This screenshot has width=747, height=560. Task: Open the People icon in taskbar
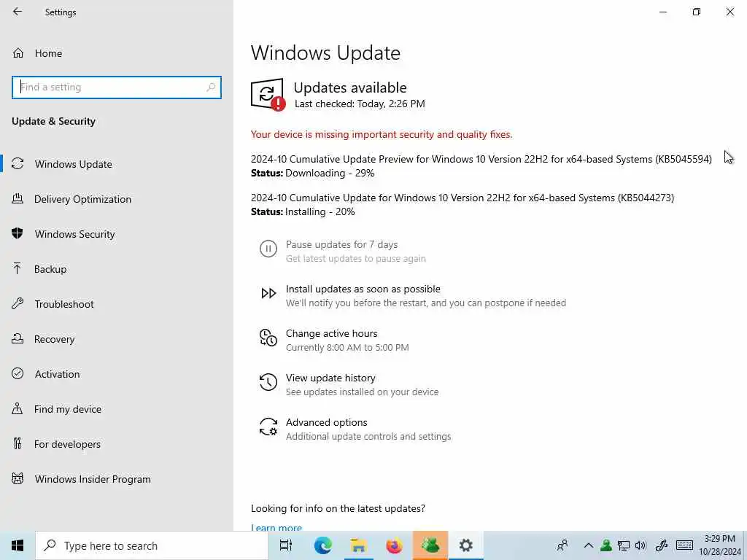pyautogui.click(x=562, y=545)
